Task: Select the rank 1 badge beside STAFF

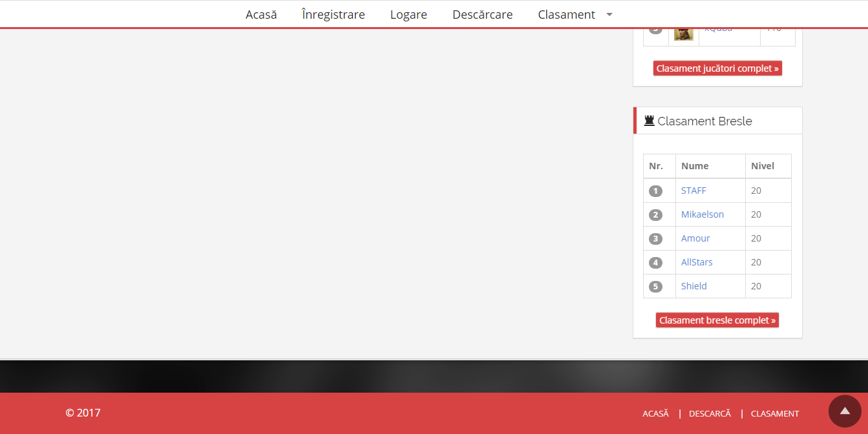Action: coord(655,191)
